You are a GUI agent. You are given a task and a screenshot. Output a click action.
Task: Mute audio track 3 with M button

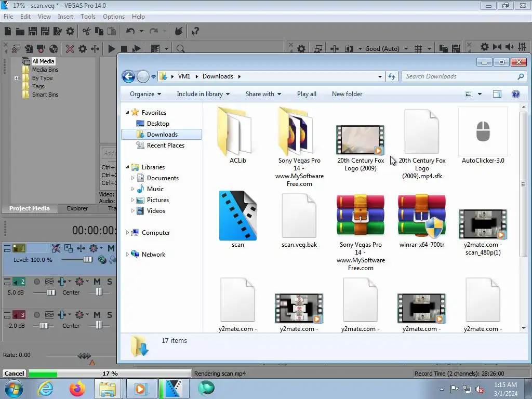[97, 315]
